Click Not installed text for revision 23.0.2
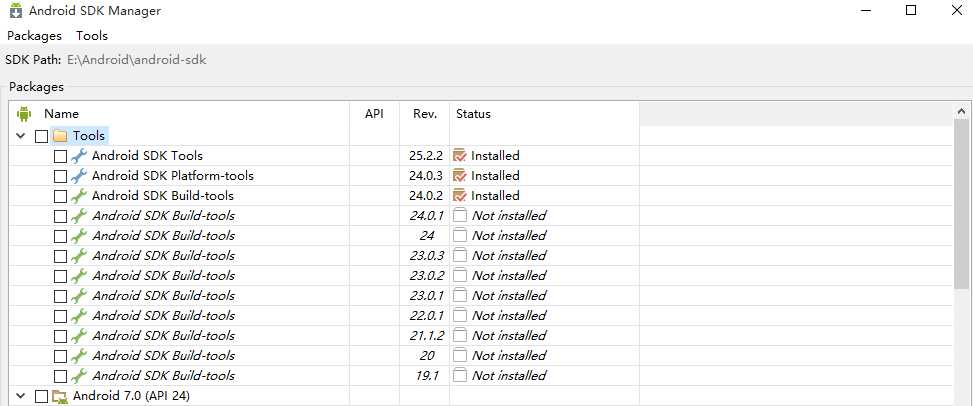This screenshot has width=973, height=406. (x=509, y=276)
